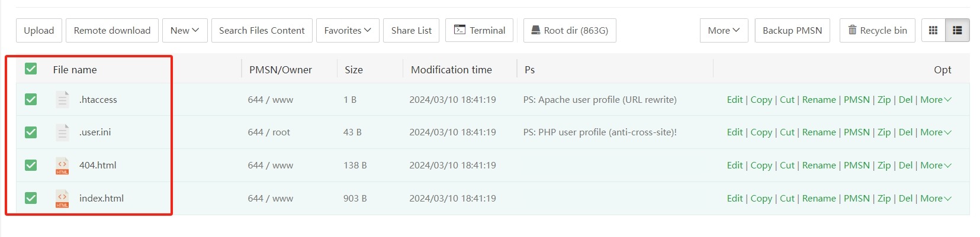Uncheck the select-all checkbox in header

pos(31,69)
